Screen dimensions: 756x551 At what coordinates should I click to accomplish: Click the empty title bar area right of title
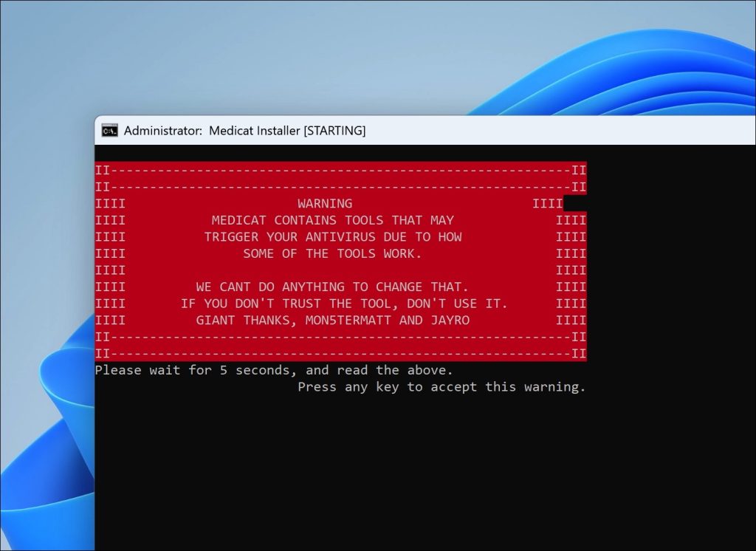pyautogui.click(x=561, y=131)
